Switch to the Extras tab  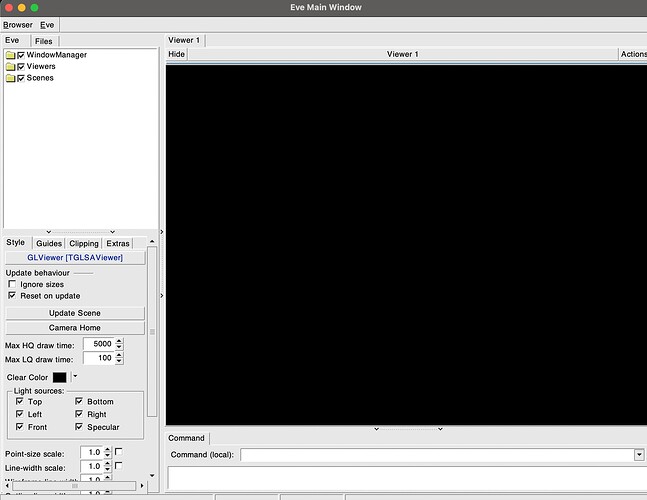coord(118,243)
